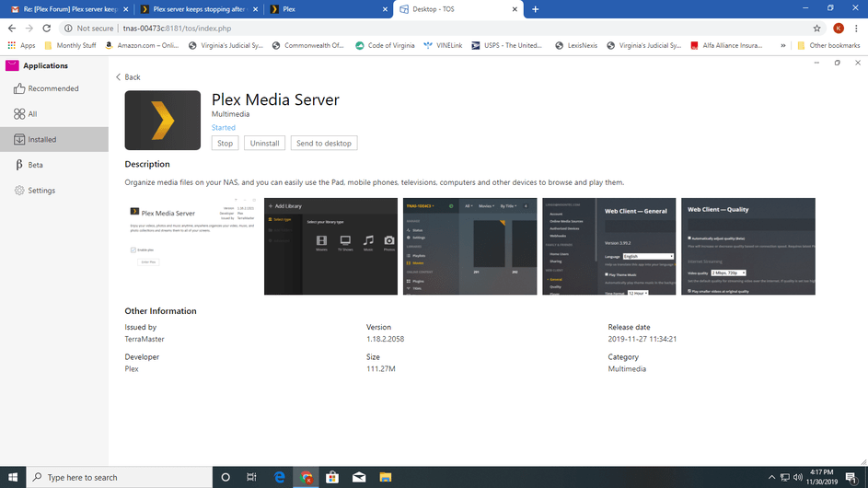
Task: Click the Applications panel header icon
Action: pyautogui.click(x=12, y=65)
